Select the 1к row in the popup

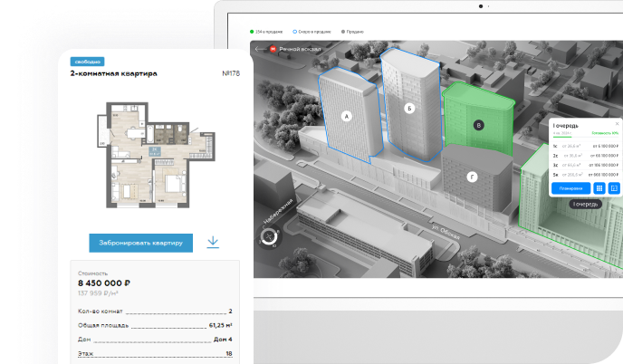[x=586, y=147]
